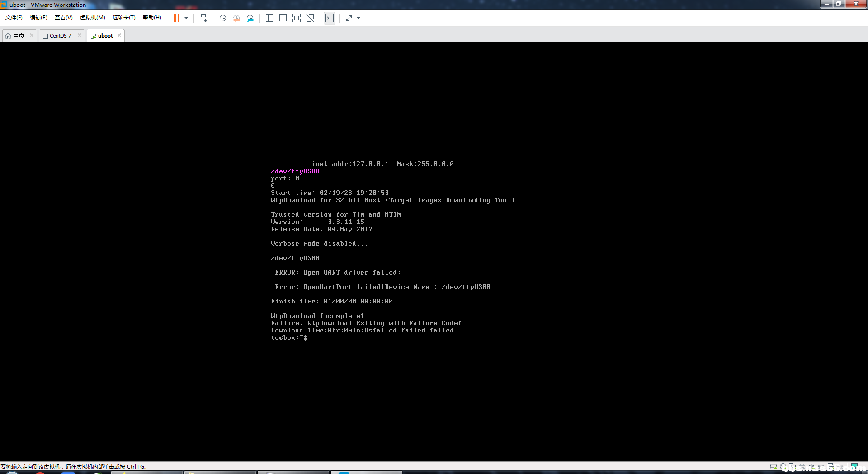Close the 主页 tab

coord(32,35)
